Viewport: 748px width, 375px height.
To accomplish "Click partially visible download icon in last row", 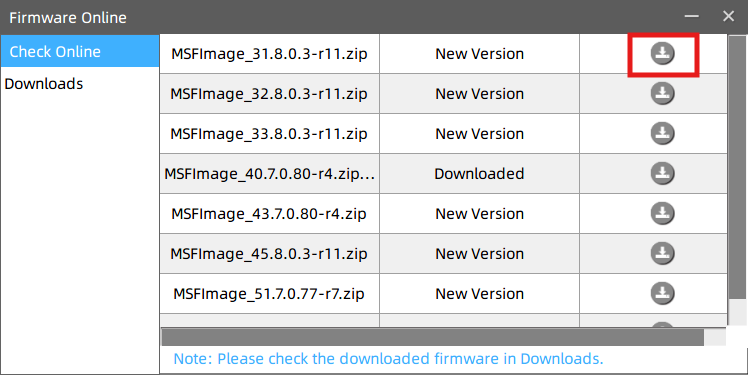I will point(663,324).
